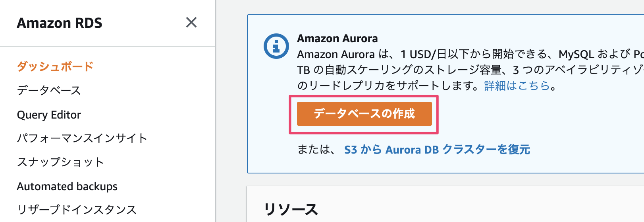Image resolution: width=644 pixels, height=222 pixels.
Task: Select パフォーマンスインサイト in the navigation
Action: point(82,138)
